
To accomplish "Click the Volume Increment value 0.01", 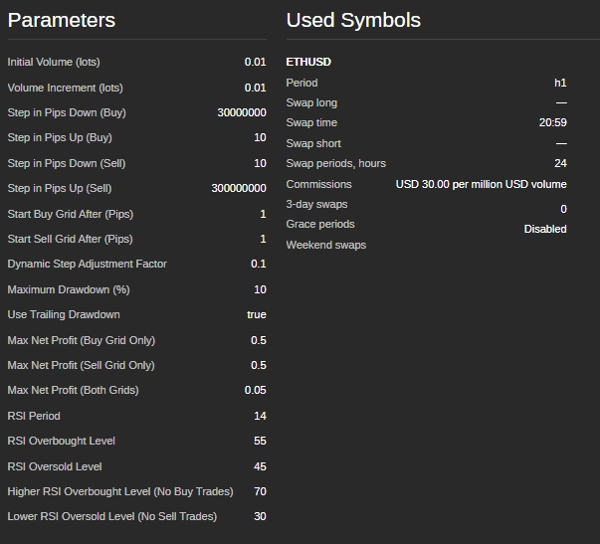I will [x=255, y=88].
